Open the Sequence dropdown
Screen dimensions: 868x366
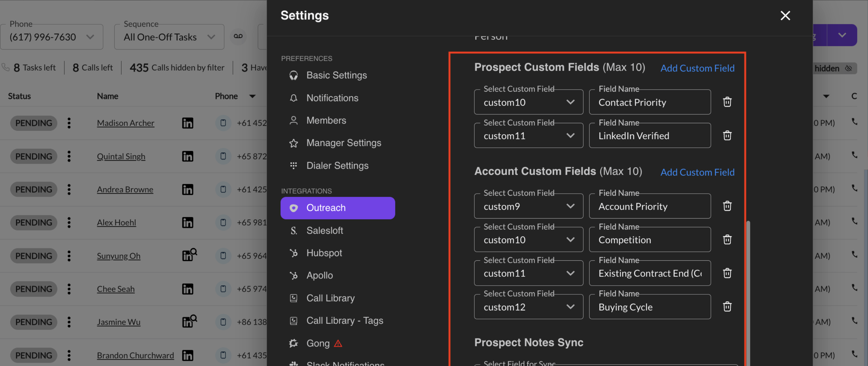point(169,37)
